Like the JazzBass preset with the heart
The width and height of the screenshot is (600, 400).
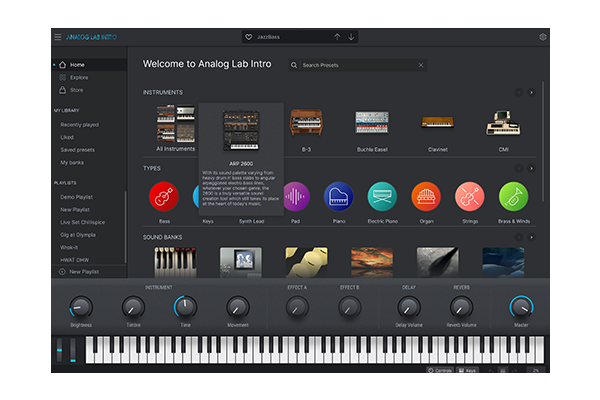tap(247, 37)
